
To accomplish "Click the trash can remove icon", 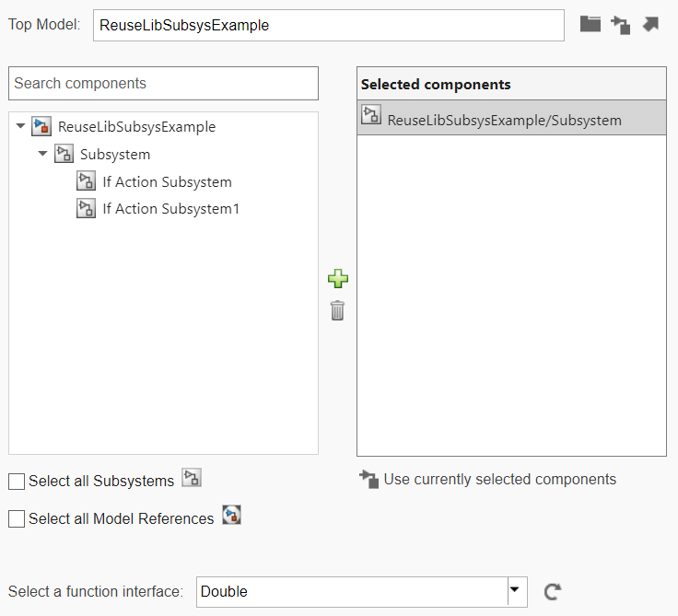I will pyautogui.click(x=338, y=310).
